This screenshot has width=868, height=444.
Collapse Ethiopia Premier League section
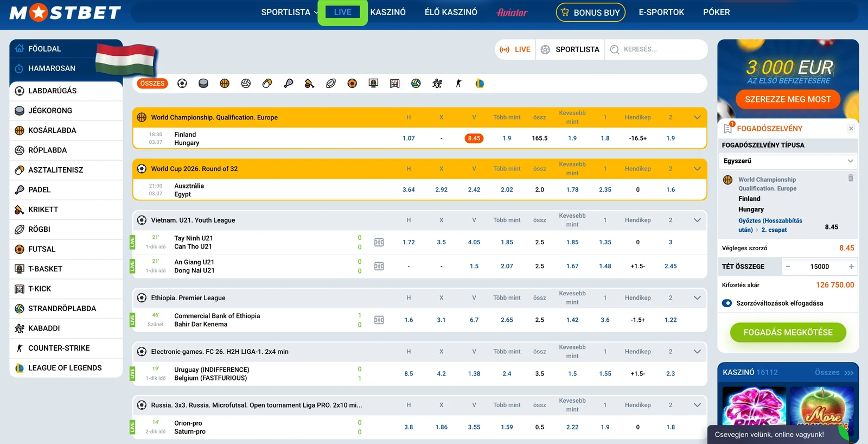coord(697,298)
